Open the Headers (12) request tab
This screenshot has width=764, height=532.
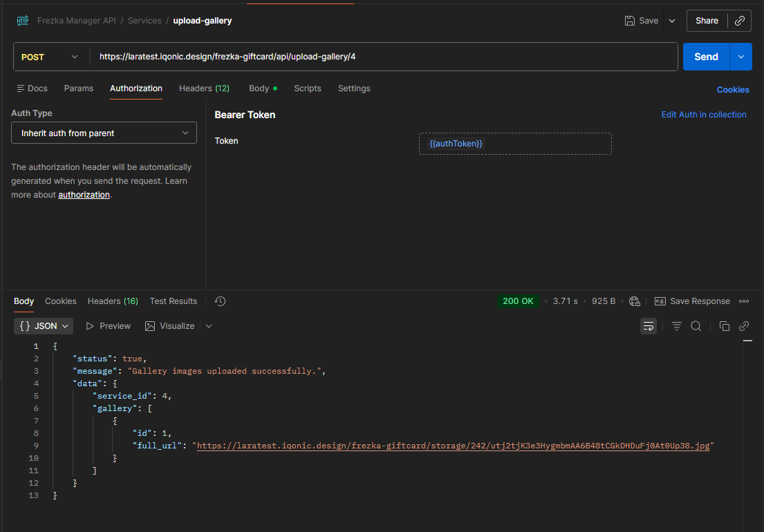[204, 88]
